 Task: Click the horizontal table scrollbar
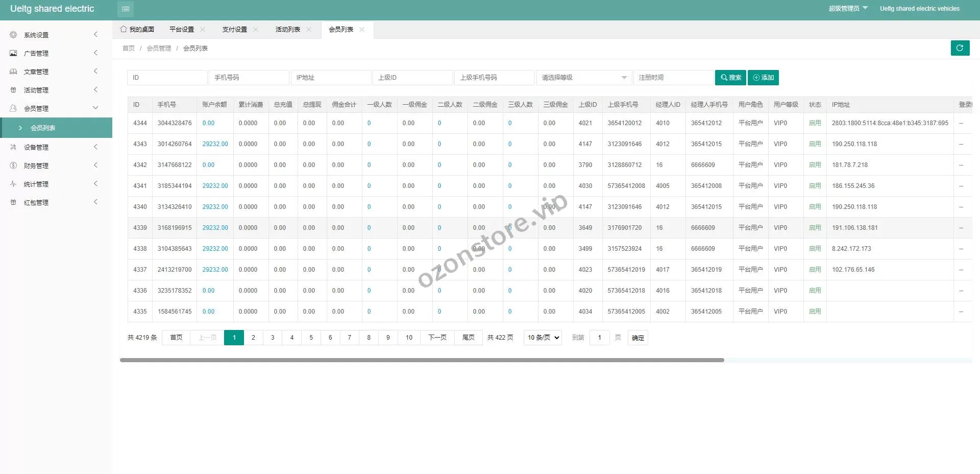(422, 360)
